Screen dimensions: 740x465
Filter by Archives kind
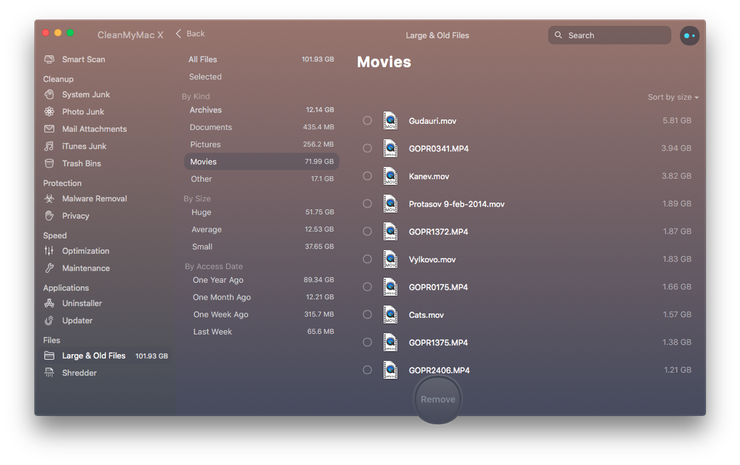pyautogui.click(x=261, y=110)
